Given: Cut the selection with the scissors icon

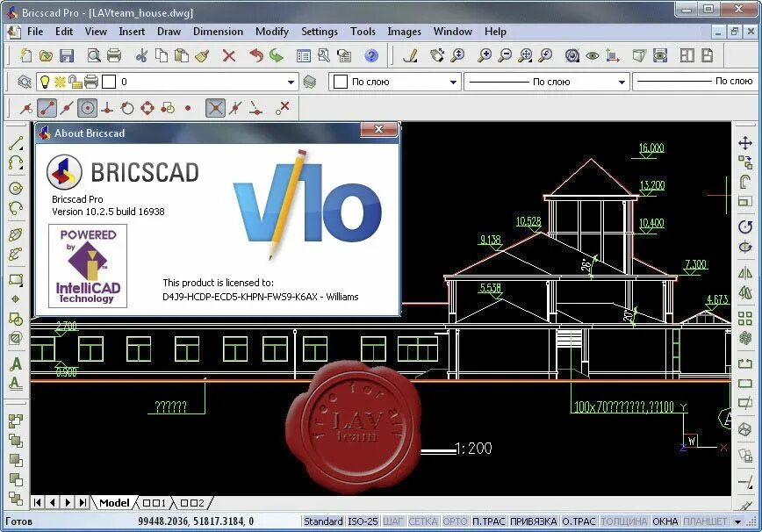Looking at the screenshot, I should tap(141, 55).
